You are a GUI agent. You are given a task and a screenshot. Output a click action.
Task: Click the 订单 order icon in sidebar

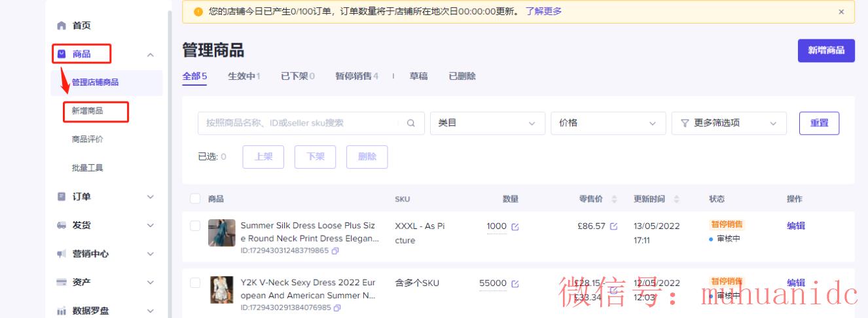pyautogui.click(x=62, y=196)
